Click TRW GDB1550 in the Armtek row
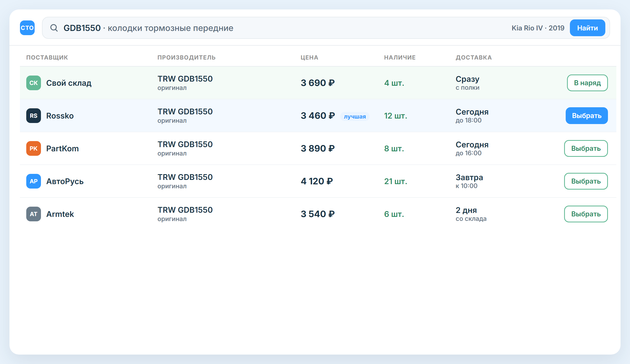 point(185,210)
